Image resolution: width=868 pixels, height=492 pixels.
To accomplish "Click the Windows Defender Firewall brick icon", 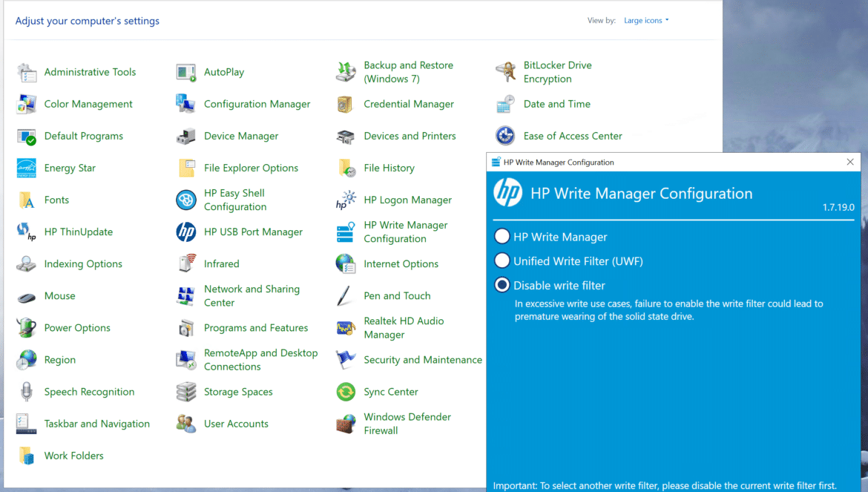I will click(x=346, y=424).
